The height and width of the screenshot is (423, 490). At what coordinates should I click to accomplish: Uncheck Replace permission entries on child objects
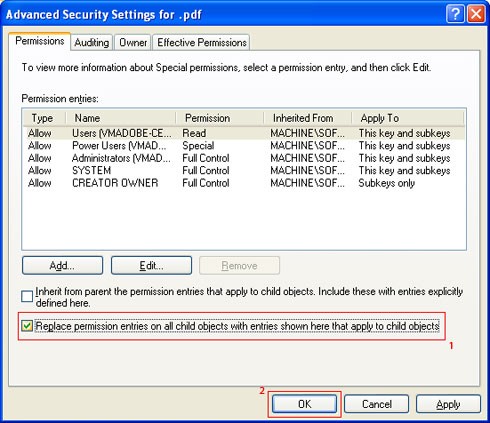(27, 326)
